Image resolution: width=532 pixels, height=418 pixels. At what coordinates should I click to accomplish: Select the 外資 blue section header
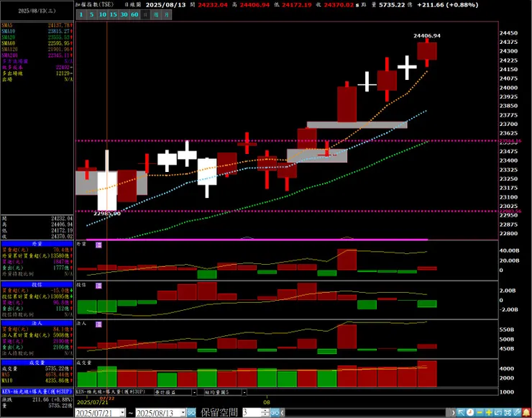pyautogui.click(x=37, y=244)
